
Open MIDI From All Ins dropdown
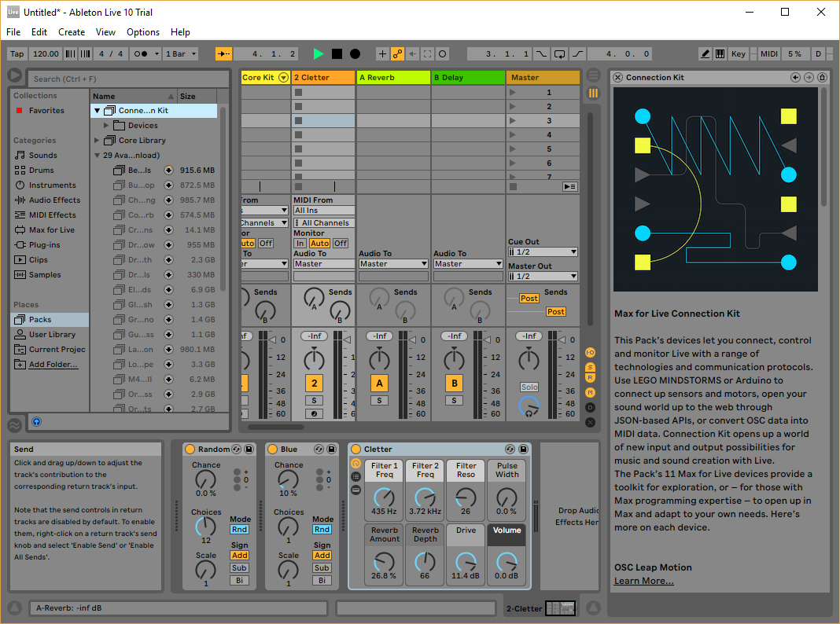[x=323, y=211]
